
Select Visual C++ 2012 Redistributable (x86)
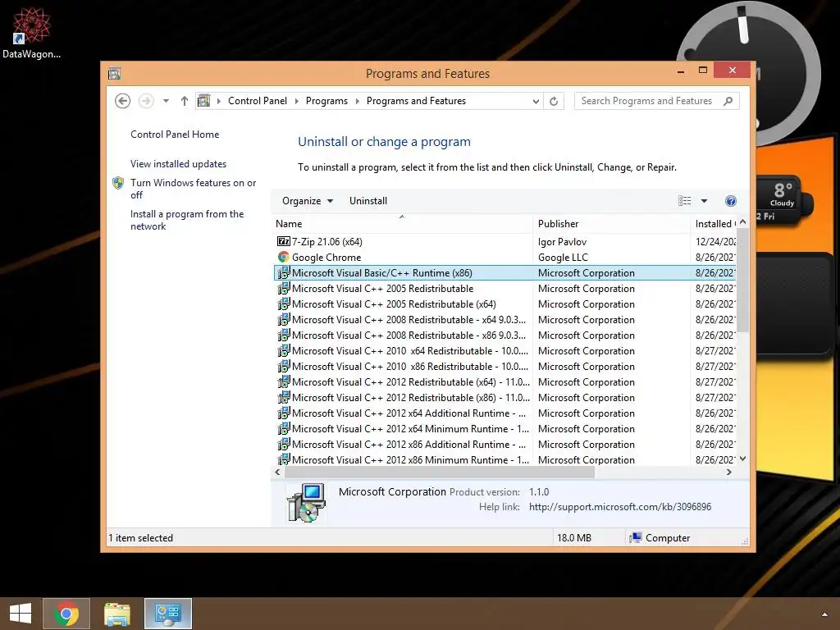click(x=504, y=397)
